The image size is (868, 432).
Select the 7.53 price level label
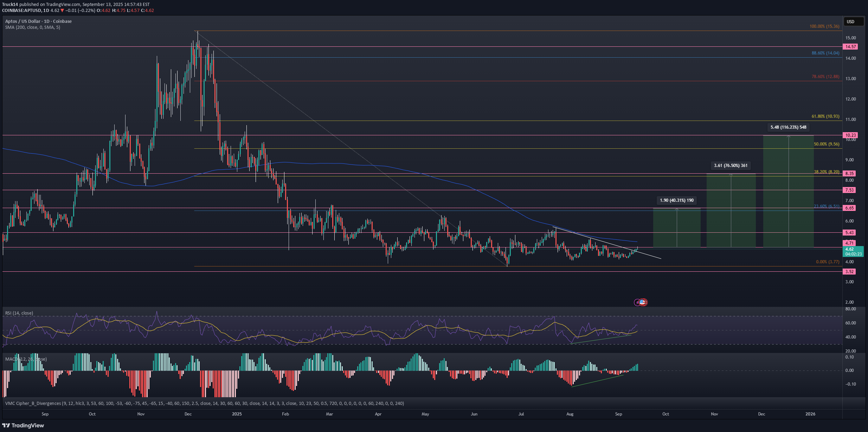[x=849, y=190]
